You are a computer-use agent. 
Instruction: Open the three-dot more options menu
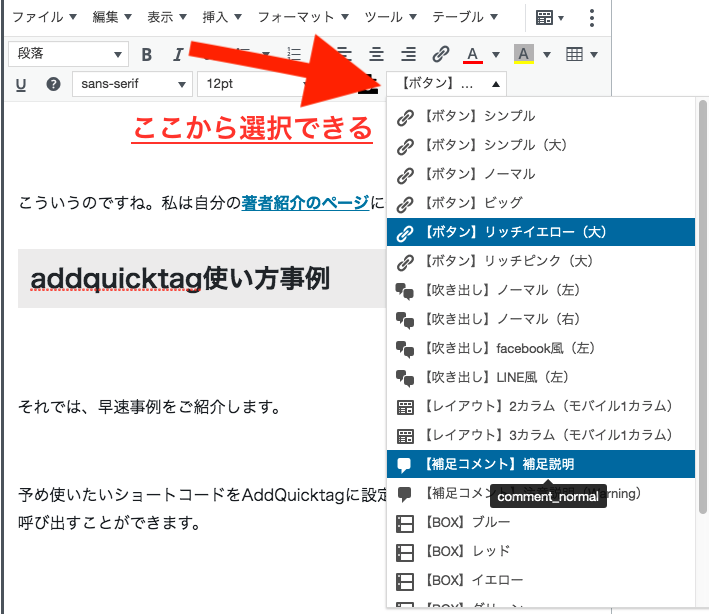tap(592, 18)
